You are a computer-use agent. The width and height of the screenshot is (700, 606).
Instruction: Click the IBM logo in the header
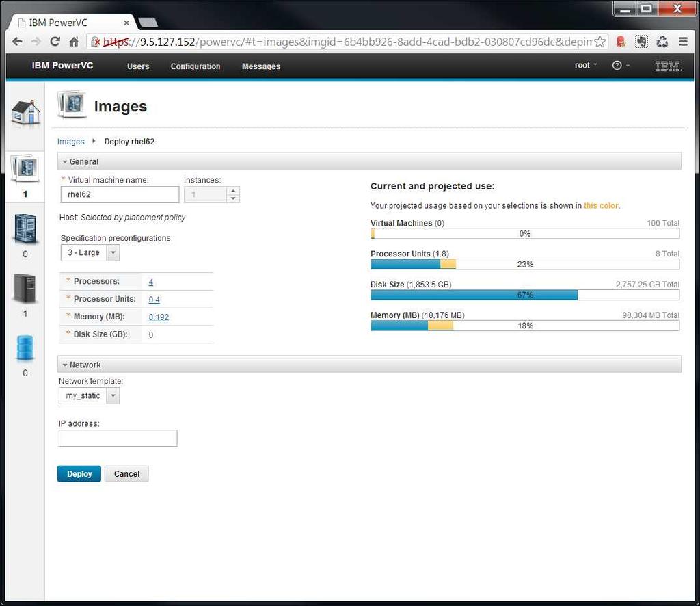pos(668,66)
